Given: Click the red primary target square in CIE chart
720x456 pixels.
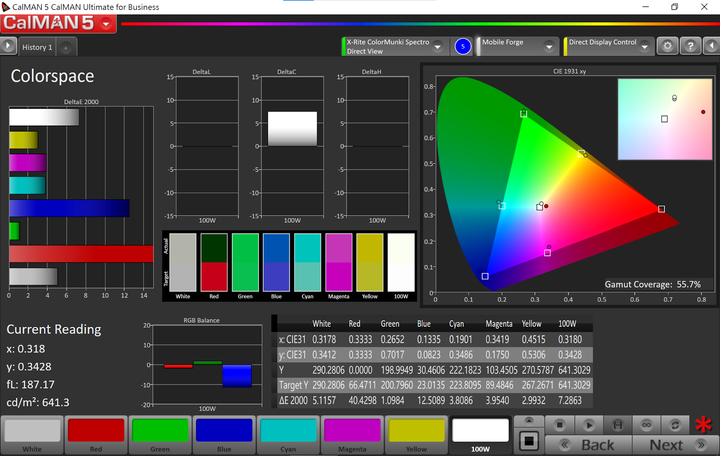Looking at the screenshot, I should 661,209.
